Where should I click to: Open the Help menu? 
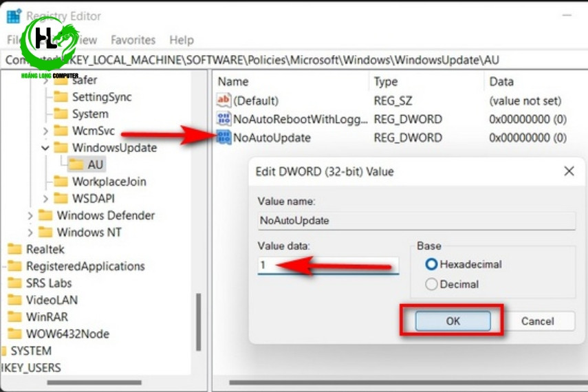coord(182,40)
